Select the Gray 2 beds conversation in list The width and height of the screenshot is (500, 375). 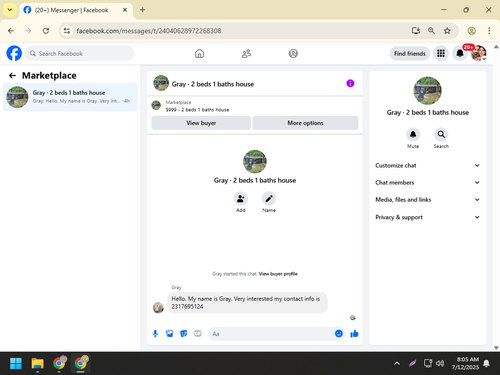tap(70, 97)
